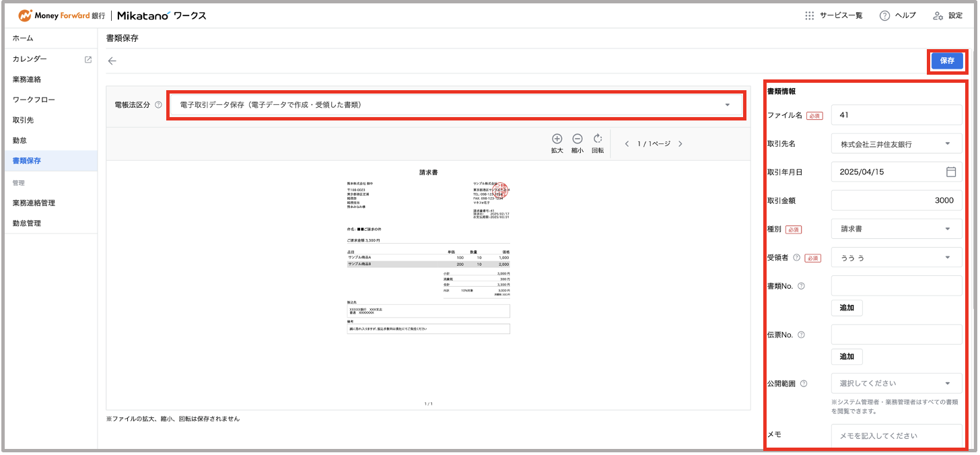Click help icon next to 電帳法区分

[158, 105]
